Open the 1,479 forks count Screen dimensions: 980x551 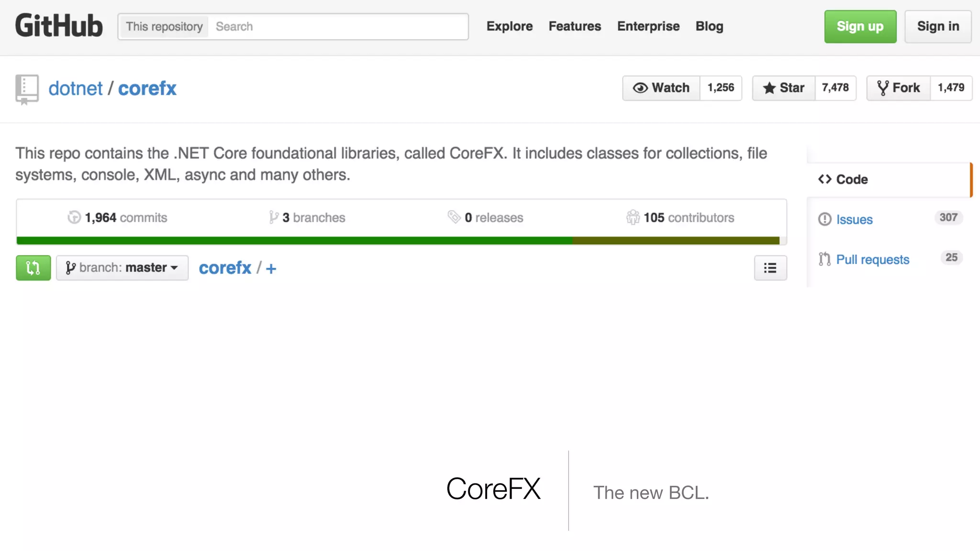point(951,88)
